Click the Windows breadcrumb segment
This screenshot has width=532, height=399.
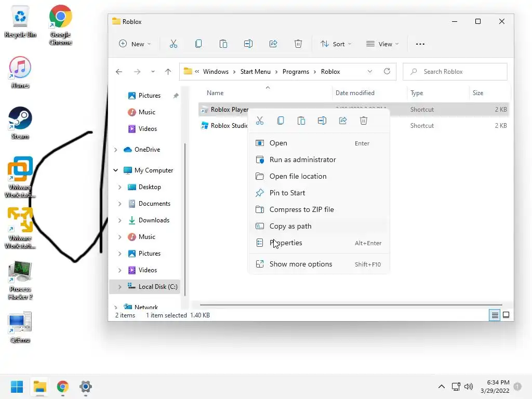tap(216, 72)
